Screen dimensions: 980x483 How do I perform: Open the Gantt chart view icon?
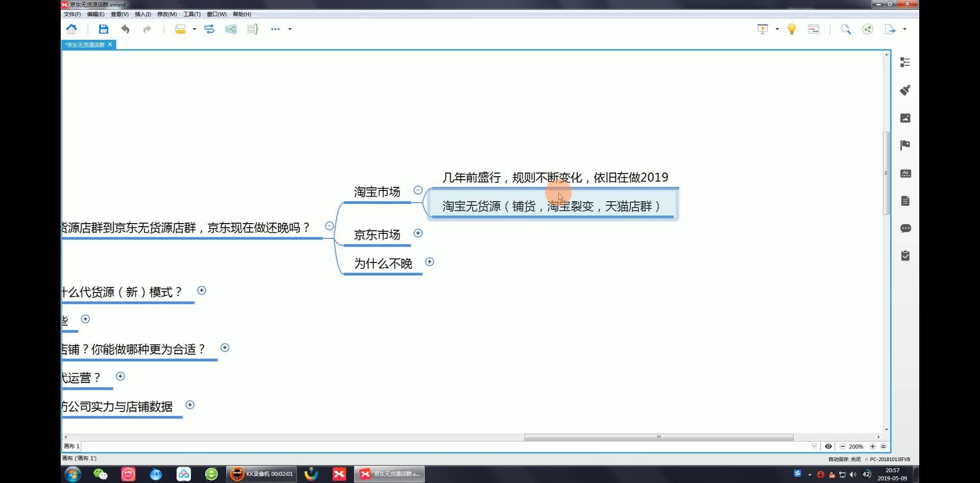point(814,29)
